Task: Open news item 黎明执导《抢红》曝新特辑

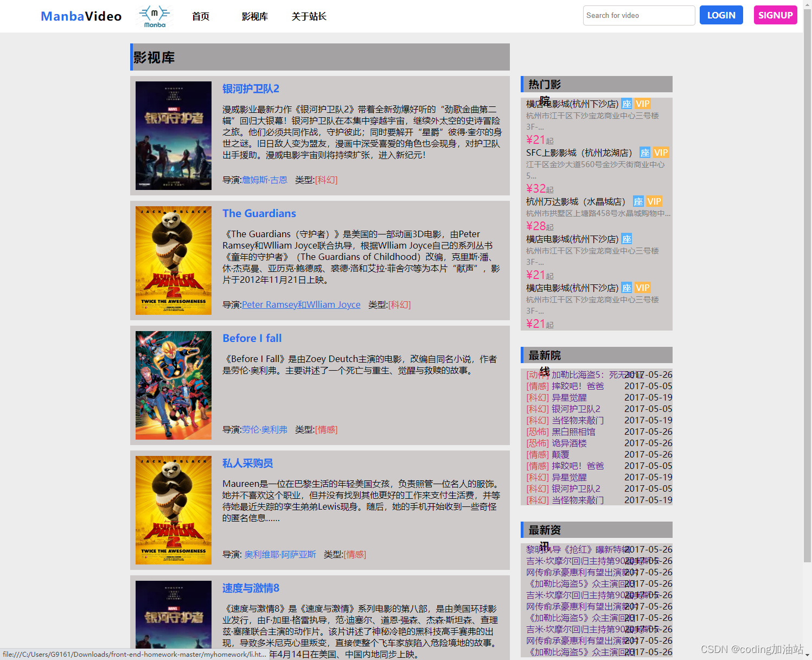Action: click(578, 549)
